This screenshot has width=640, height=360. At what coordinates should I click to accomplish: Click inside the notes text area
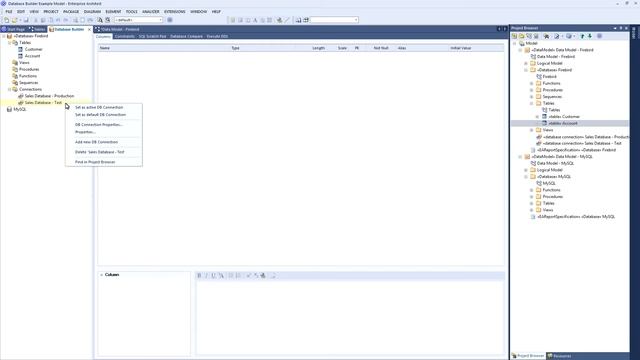350,318
